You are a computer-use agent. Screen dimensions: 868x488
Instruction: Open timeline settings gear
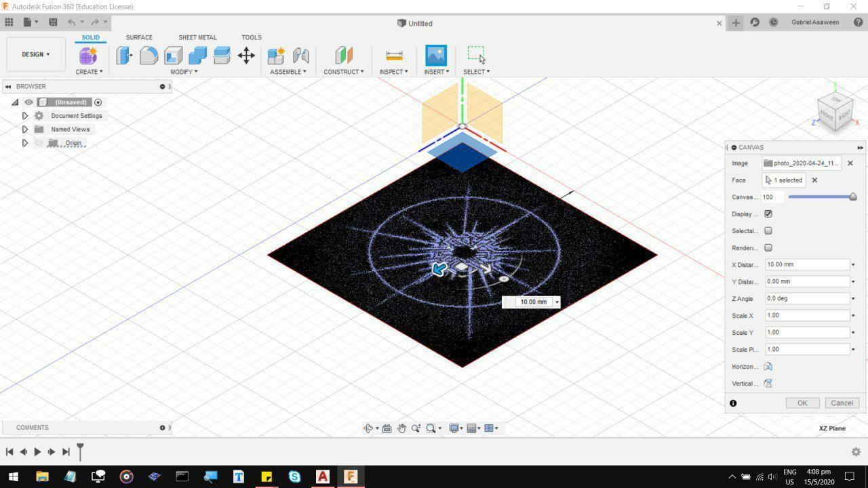(856, 451)
